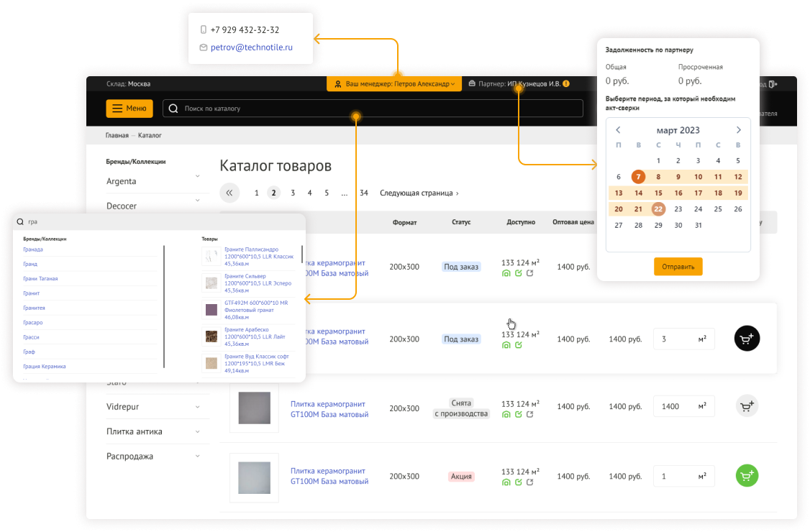810x532 pixels.
Task: Select March 7 in the calendar
Action: (x=638, y=177)
